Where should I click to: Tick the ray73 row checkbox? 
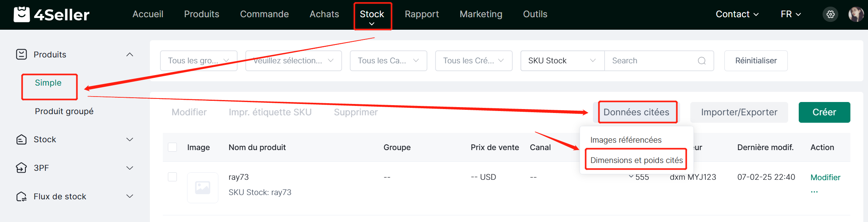point(172,177)
